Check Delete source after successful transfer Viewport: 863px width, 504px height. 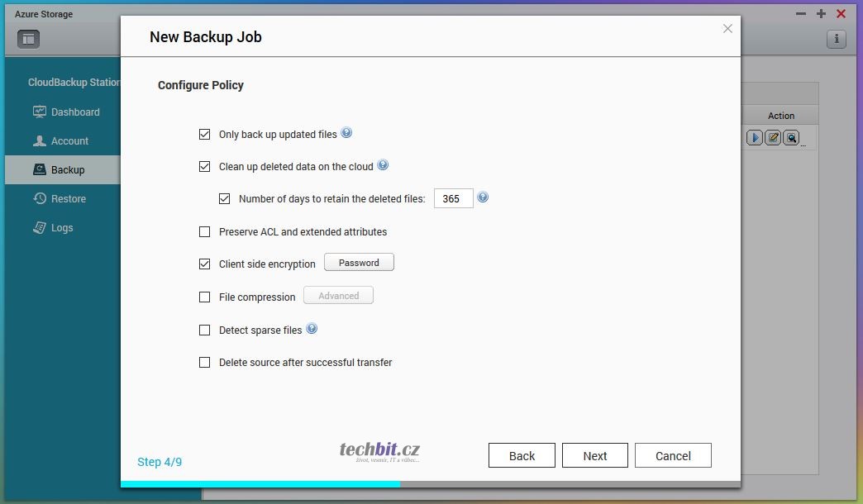[x=205, y=362]
